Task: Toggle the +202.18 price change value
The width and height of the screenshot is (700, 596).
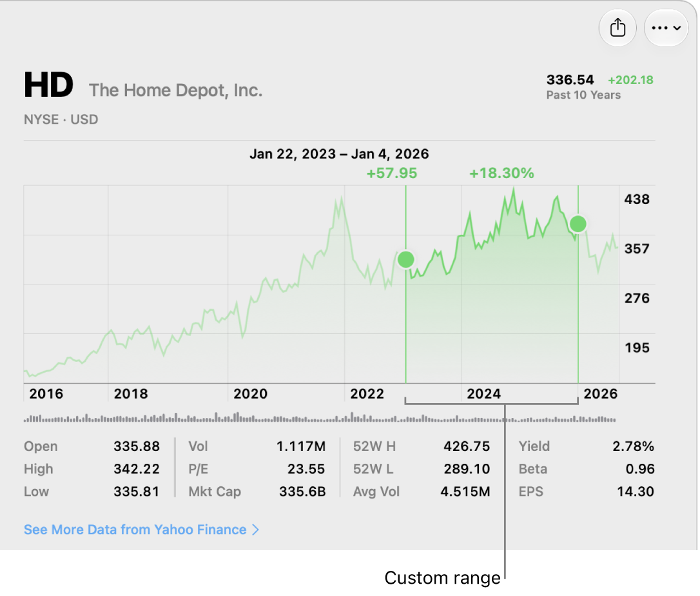Action: click(x=630, y=79)
